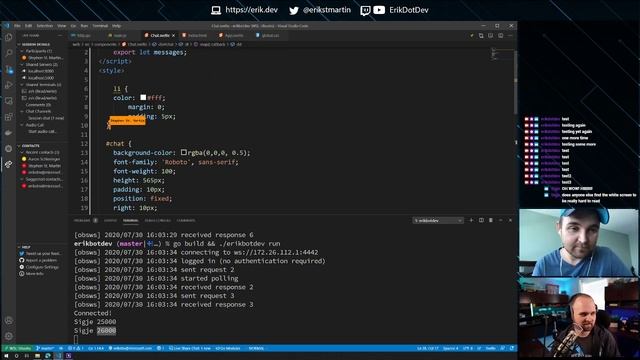
Task: Open the Explorer view in activity bar
Action: coord(9,38)
